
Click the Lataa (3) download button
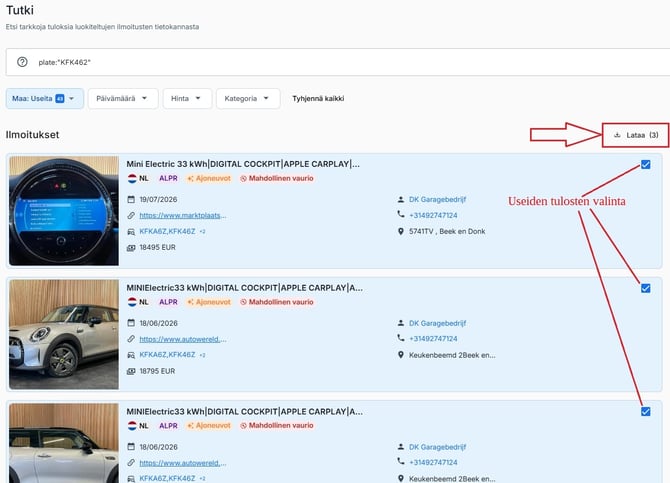click(635, 135)
